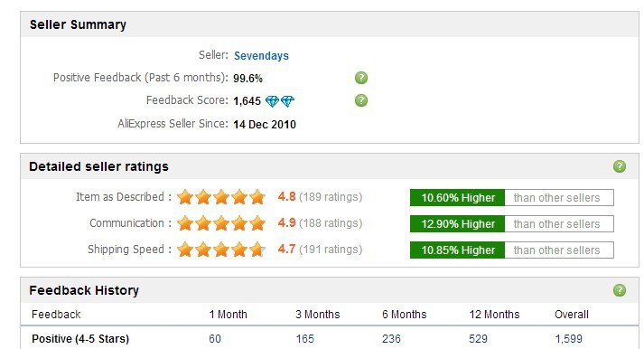Select the 6 Months feedback column header

click(x=404, y=315)
